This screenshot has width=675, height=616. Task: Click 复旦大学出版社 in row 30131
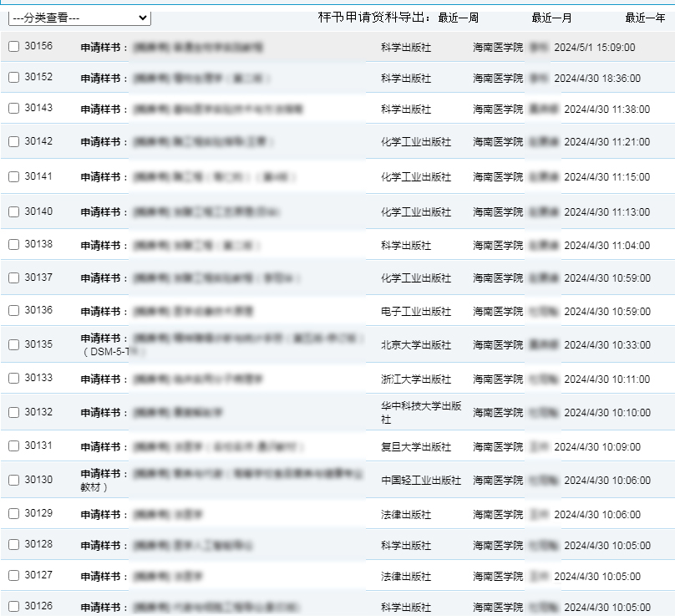click(415, 447)
